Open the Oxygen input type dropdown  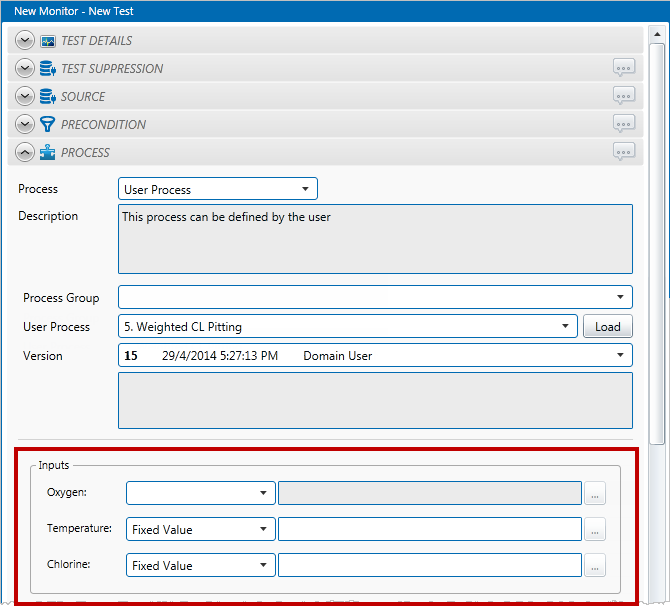201,493
